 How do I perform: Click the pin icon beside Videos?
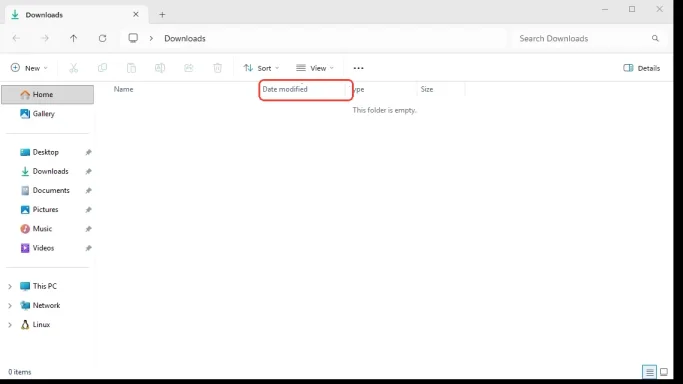point(88,248)
